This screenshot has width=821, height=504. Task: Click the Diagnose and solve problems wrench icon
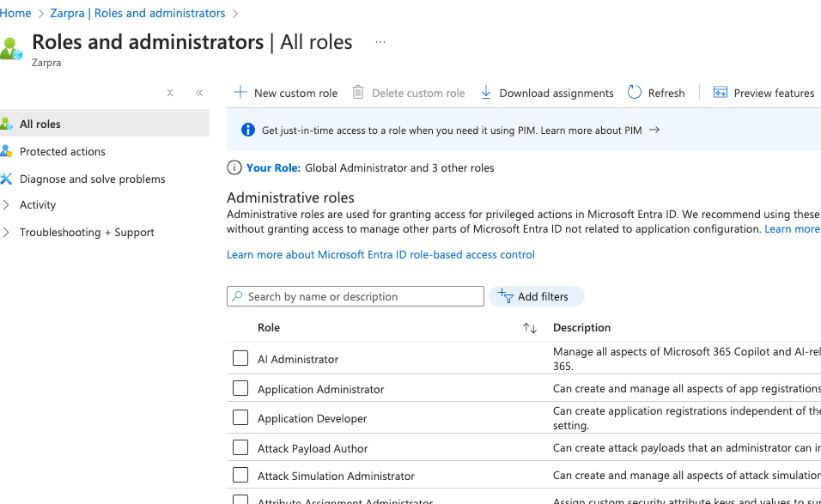6,179
